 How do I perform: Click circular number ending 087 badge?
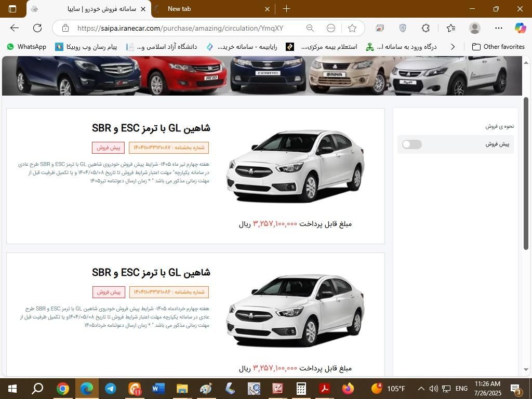(169, 148)
